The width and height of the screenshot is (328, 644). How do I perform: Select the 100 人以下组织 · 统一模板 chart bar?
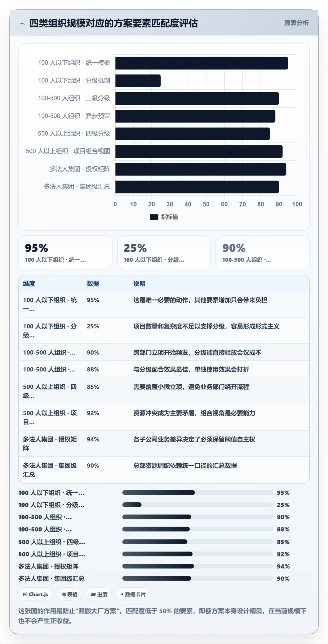tap(202, 63)
